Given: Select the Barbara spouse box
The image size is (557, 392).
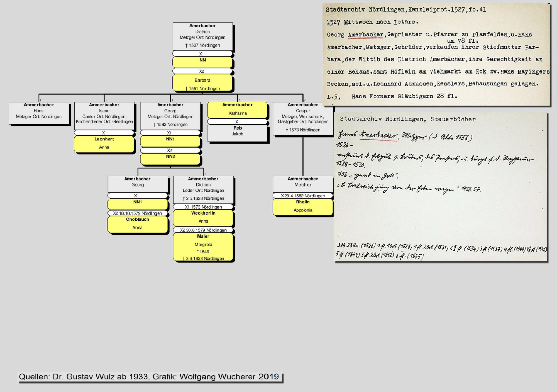Looking at the screenshot, I should (x=202, y=83).
